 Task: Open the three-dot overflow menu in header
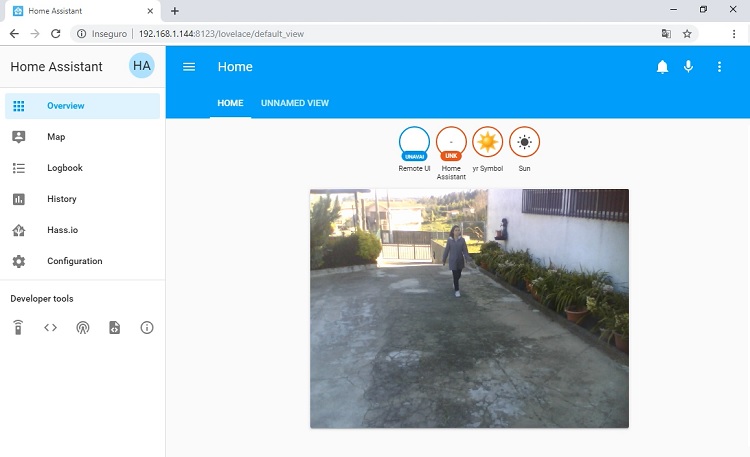tap(719, 67)
